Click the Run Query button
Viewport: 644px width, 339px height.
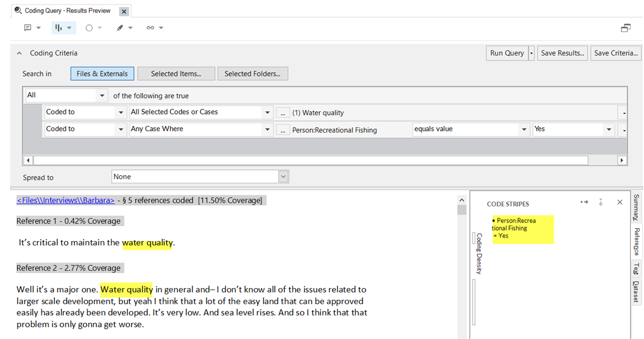point(507,53)
